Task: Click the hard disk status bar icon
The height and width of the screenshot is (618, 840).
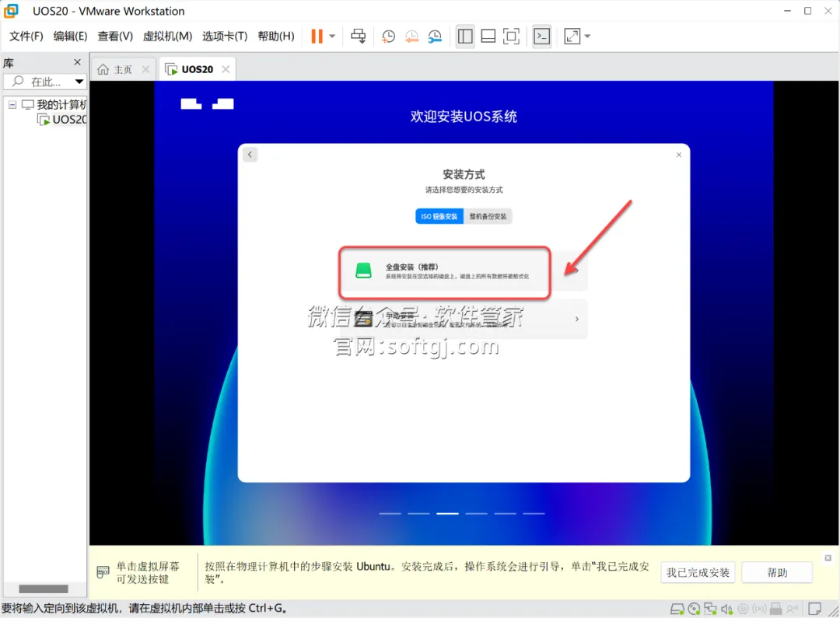Action: (x=677, y=609)
